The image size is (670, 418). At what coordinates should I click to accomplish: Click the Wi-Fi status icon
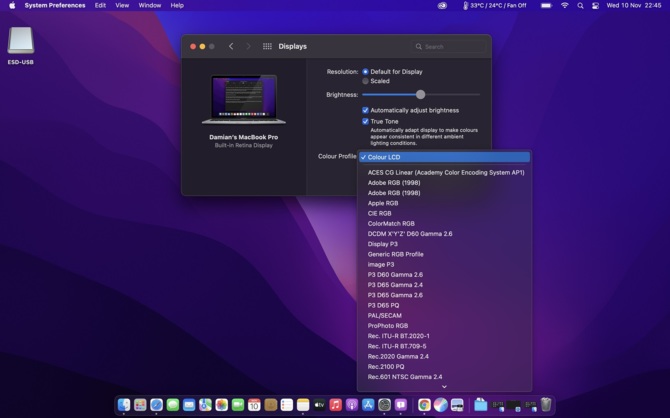(x=564, y=6)
